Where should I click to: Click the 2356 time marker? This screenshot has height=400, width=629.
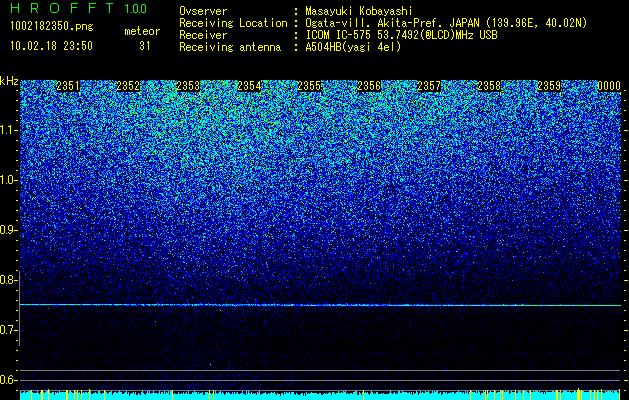369,86
